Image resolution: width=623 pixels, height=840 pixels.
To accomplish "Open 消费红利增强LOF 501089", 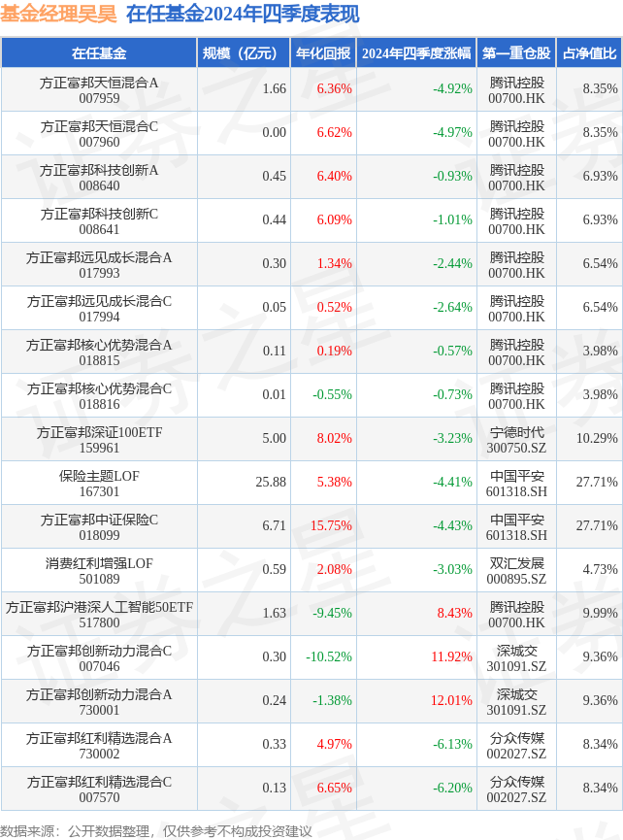I will (x=99, y=571).
